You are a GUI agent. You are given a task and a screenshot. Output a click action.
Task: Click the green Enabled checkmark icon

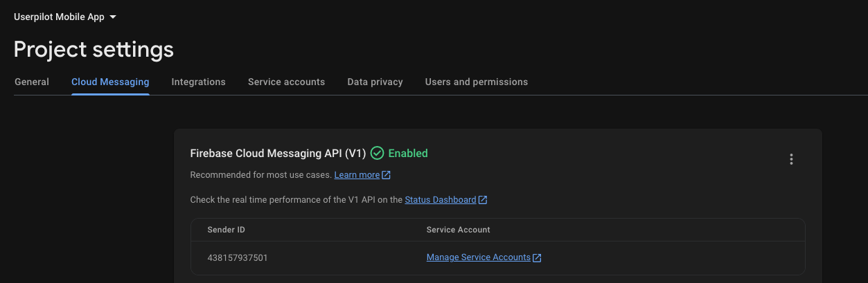[377, 153]
